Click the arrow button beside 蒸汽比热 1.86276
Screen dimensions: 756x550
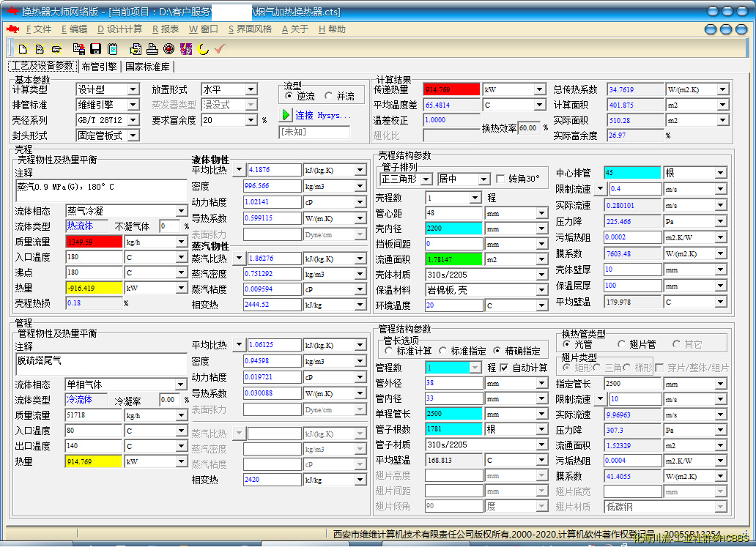pyautogui.click(x=239, y=259)
